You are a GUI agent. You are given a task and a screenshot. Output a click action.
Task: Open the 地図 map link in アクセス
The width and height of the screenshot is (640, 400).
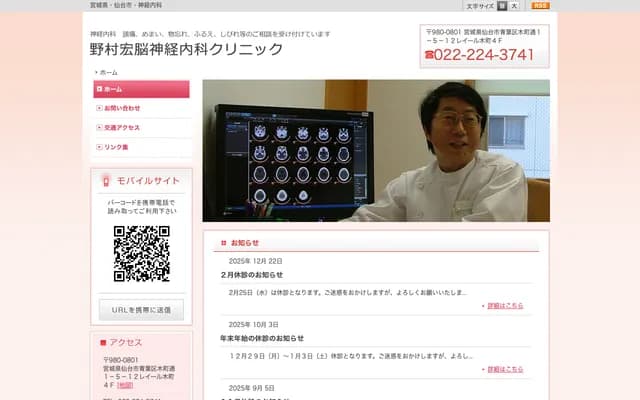coord(125,385)
